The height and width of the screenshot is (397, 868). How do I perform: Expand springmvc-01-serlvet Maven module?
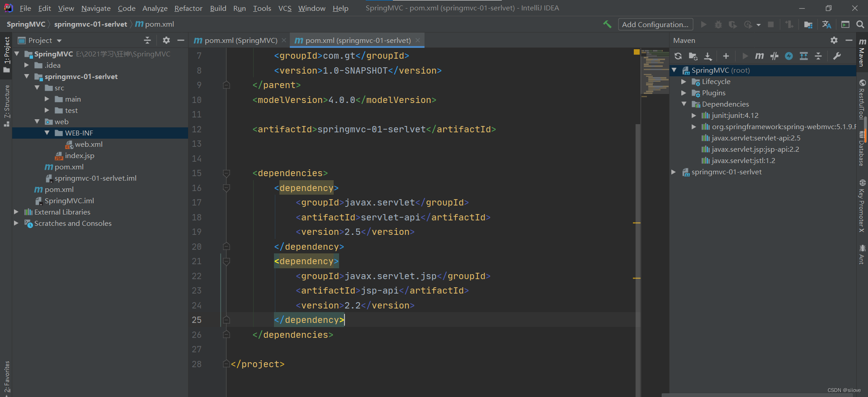tap(674, 172)
